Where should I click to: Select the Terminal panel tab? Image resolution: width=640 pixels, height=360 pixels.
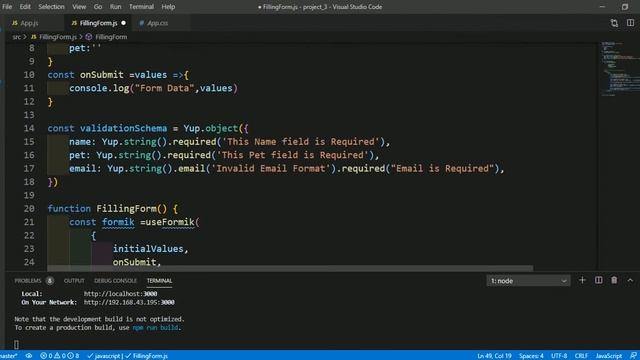159,281
